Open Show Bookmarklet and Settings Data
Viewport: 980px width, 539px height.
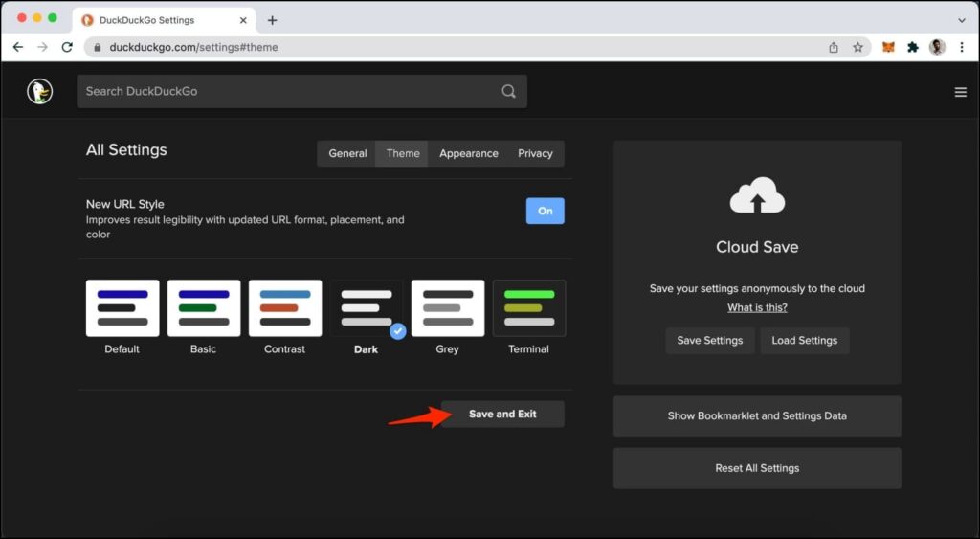pyautogui.click(x=757, y=415)
